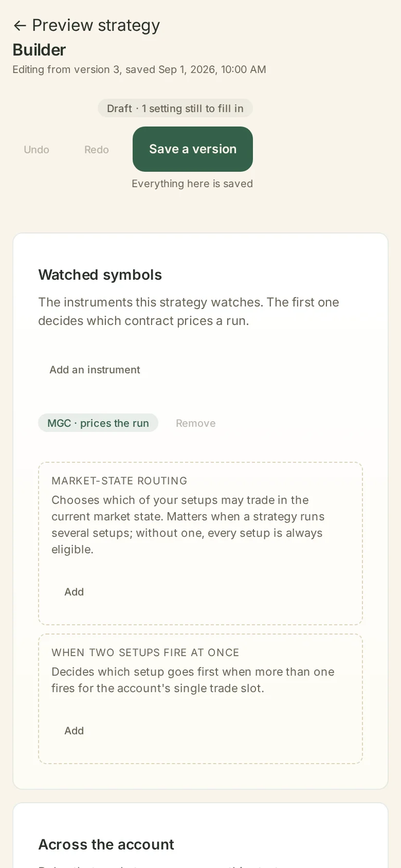The image size is (401, 868).
Task: Click the back arrow icon
Action: point(20,26)
